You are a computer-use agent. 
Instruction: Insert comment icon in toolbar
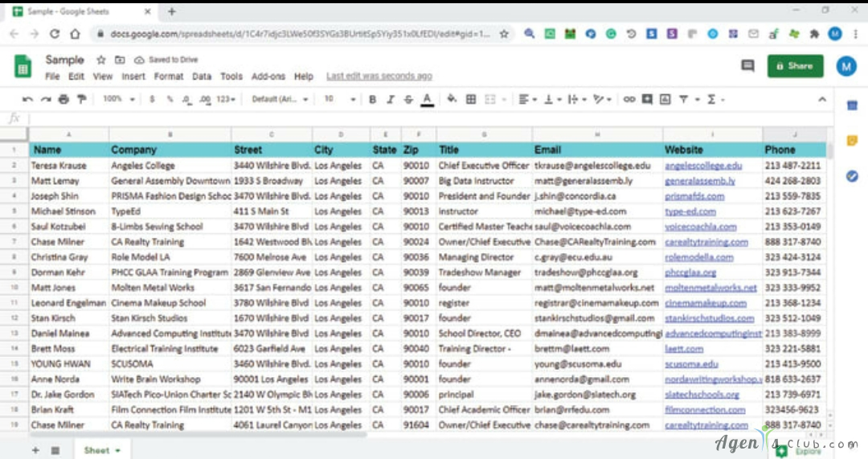[x=647, y=99]
